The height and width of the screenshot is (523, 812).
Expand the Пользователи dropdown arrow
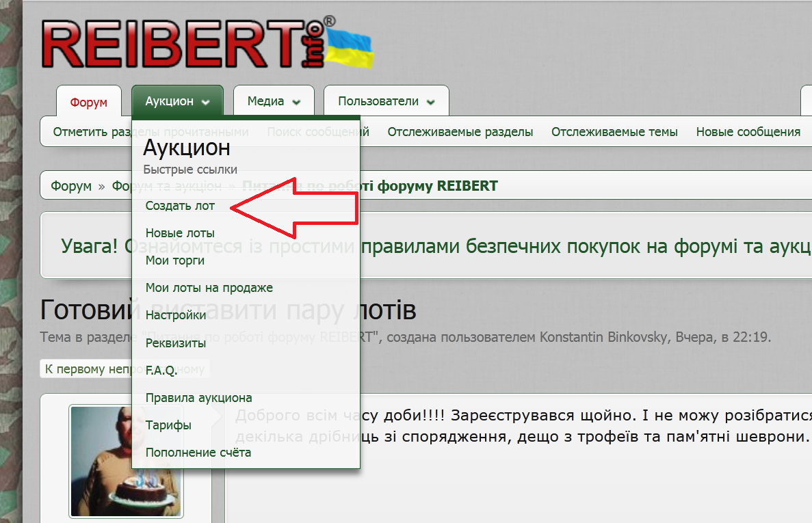click(431, 102)
